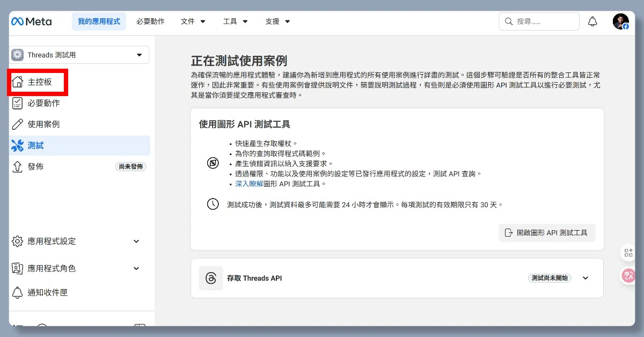Click the 測試尚未開始 status badge

[550, 278]
